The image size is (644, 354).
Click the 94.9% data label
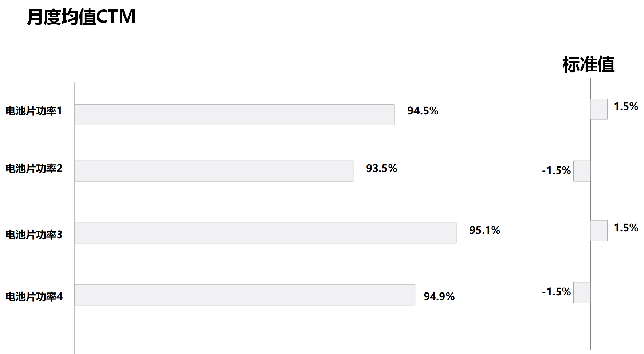pyautogui.click(x=439, y=296)
